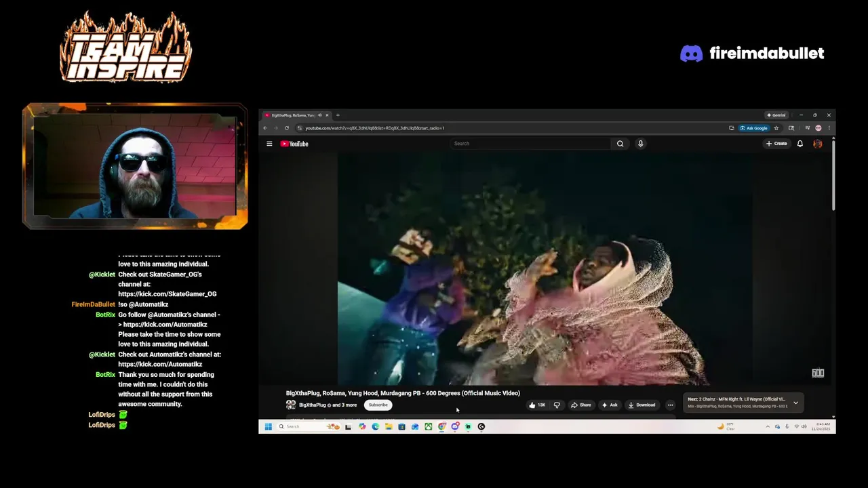Close the BigXthaPlug browser tab

pyautogui.click(x=327, y=115)
